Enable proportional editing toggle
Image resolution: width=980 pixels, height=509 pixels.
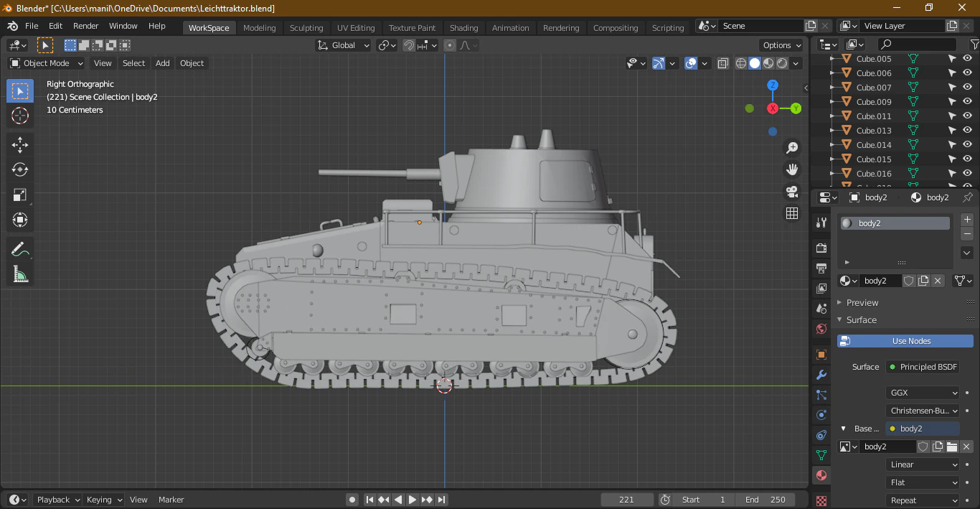(x=450, y=45)
